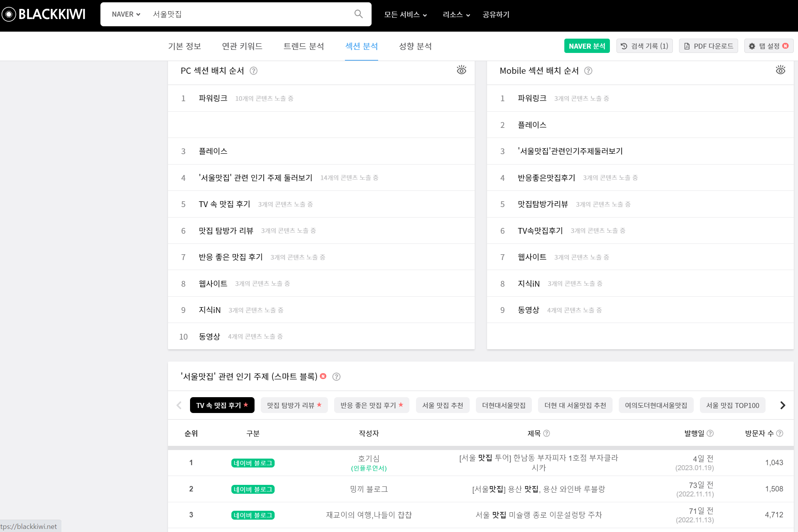Open 검색 기록 (1) button
The width and height of the screenshot is (798, 532).
point(645,46)
